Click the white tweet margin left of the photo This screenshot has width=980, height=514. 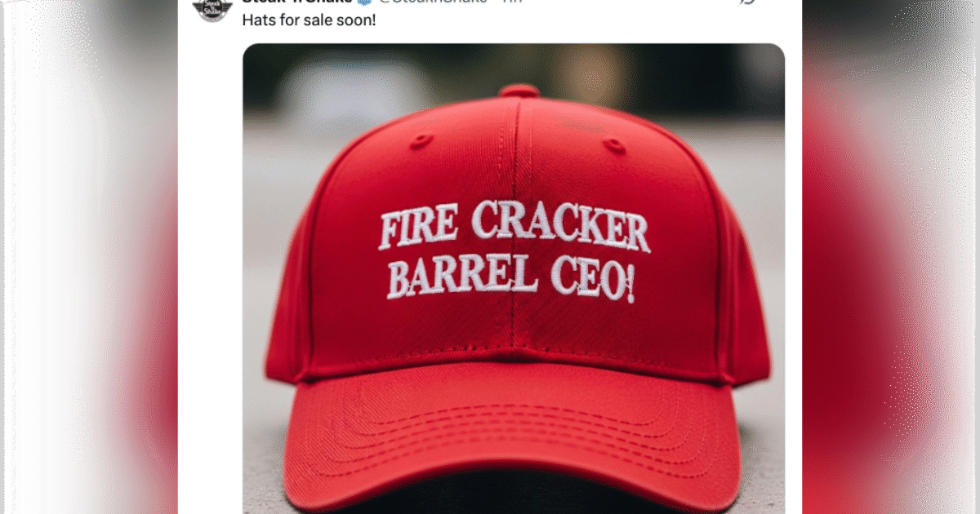click(x=210, y=277)
